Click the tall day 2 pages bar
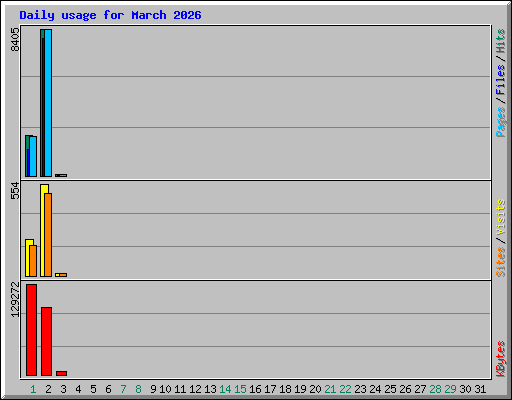This screenshot has height=400, width=512. (48, 103)
